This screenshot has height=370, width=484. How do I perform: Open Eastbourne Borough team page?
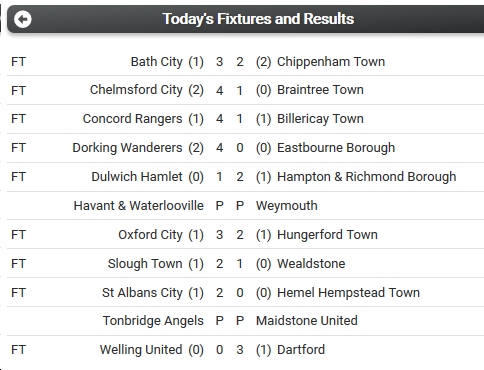pyautogui.click(x=336, y=148)
